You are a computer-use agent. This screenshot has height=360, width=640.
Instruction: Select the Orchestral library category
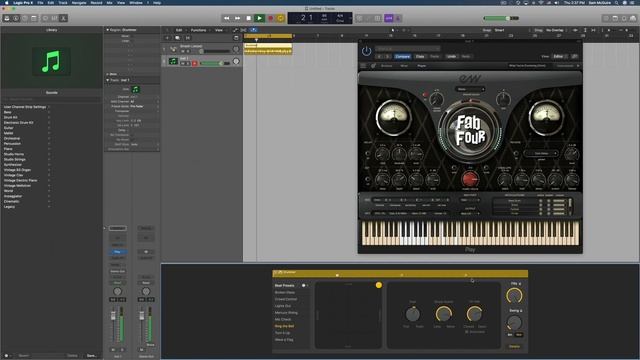point(12,138)
